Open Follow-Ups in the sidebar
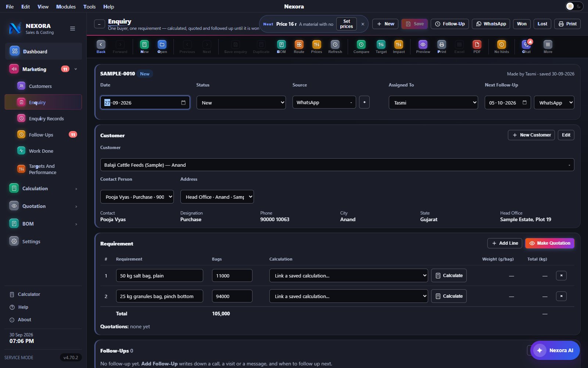 (x=43, y=135)
